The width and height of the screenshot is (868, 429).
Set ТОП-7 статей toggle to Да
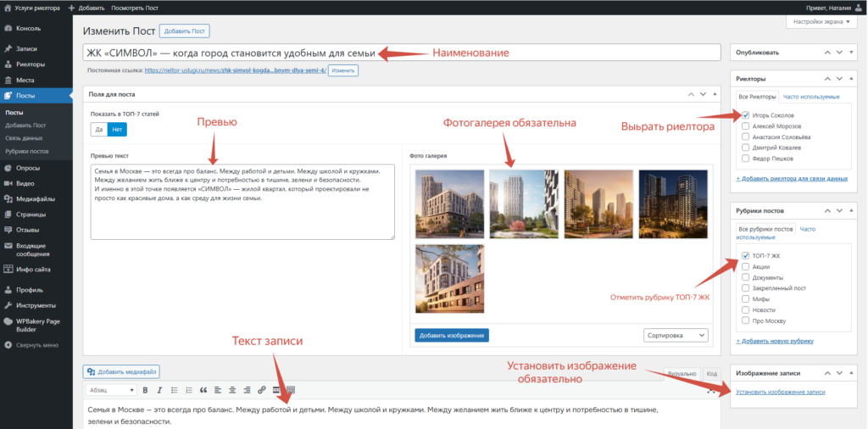[99, 129]
